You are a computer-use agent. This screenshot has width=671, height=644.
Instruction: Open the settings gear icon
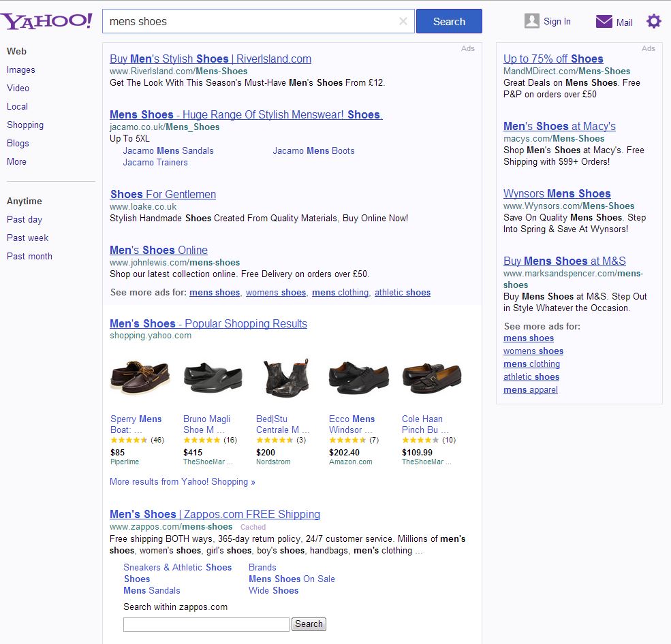pyautogui.click(x=653, y=21)
